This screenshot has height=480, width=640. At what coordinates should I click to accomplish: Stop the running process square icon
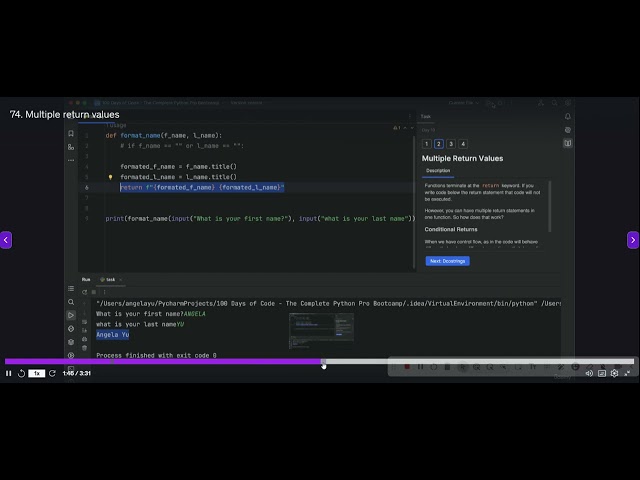click(x=94, y=292)
